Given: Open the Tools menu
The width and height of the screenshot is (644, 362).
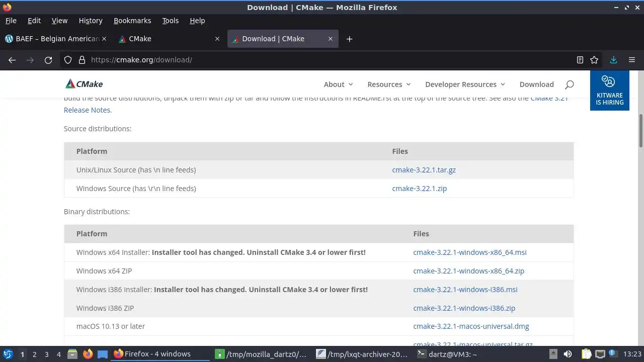Looking at the screenshot, I should [x=170, y=21].
